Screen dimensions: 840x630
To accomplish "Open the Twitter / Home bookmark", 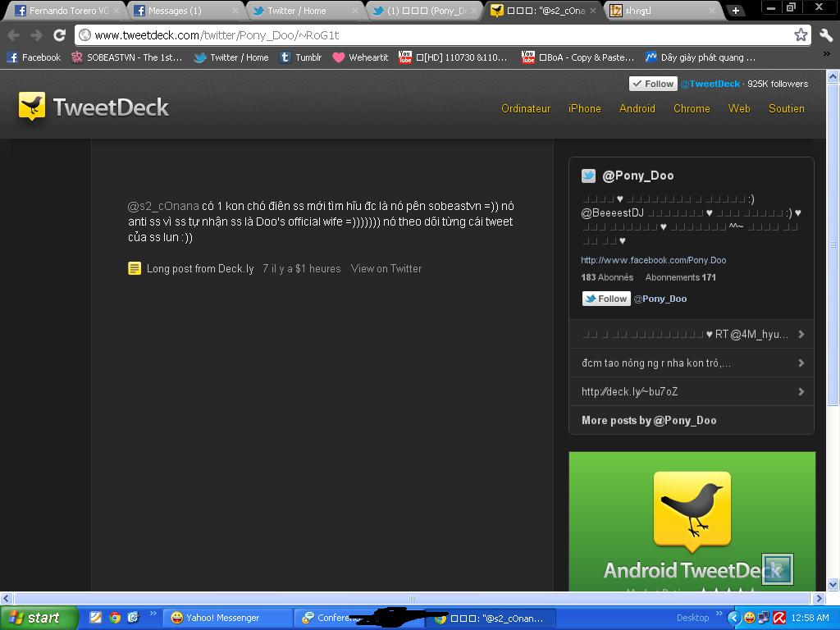I will tap(231, 57).
